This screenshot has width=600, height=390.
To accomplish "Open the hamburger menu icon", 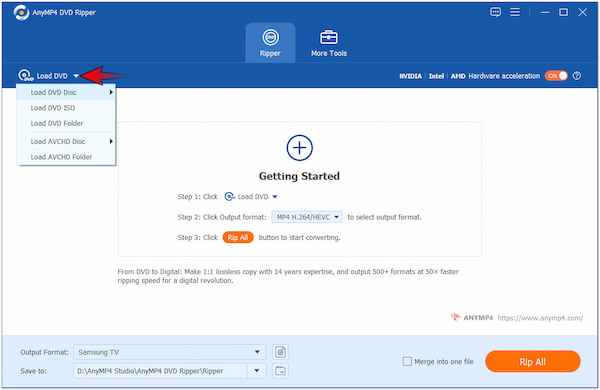I will pos(515,12).
